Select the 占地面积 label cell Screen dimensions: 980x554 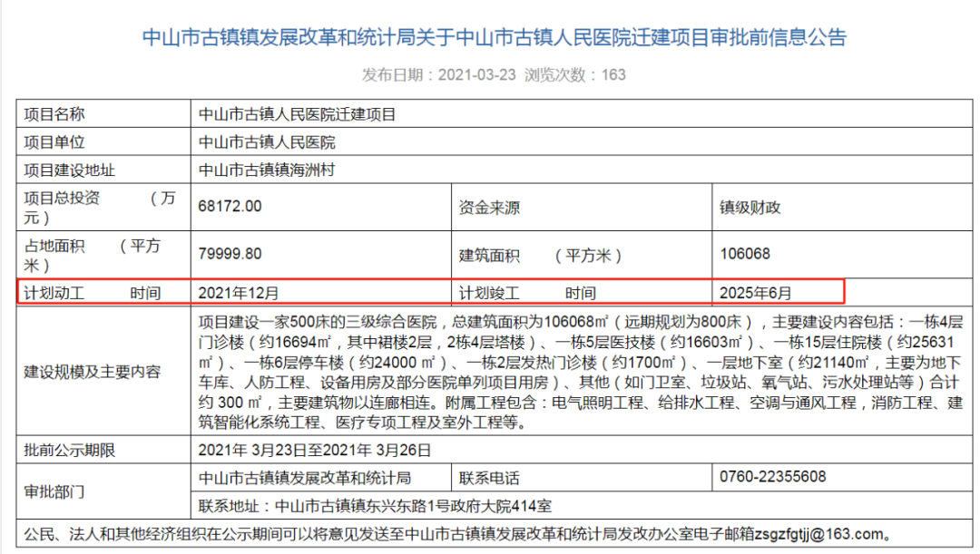[x=103, y=255]
